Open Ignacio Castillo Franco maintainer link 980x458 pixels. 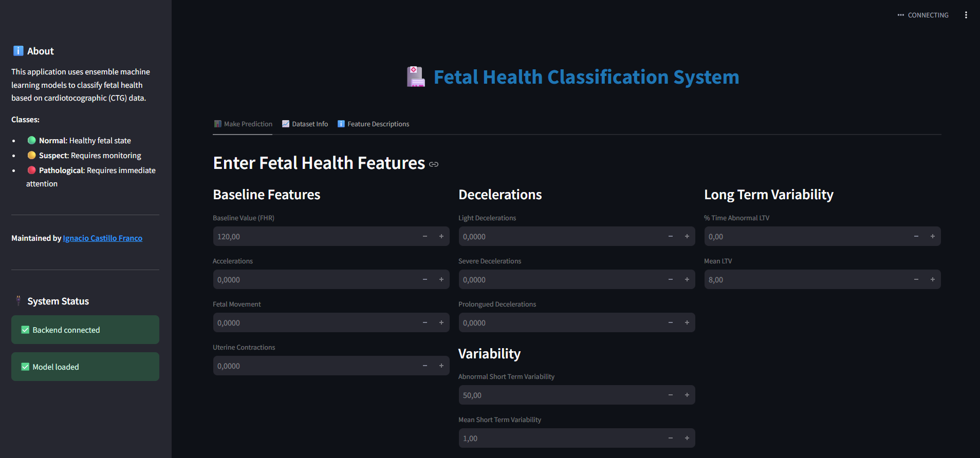[x=102, y=238]
